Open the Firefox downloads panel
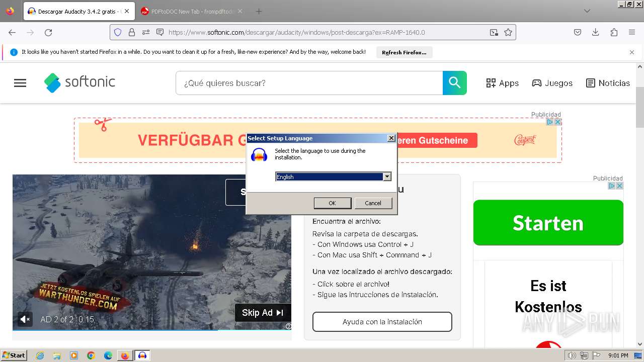Viewport: 644px width, 362px height. 596,32
